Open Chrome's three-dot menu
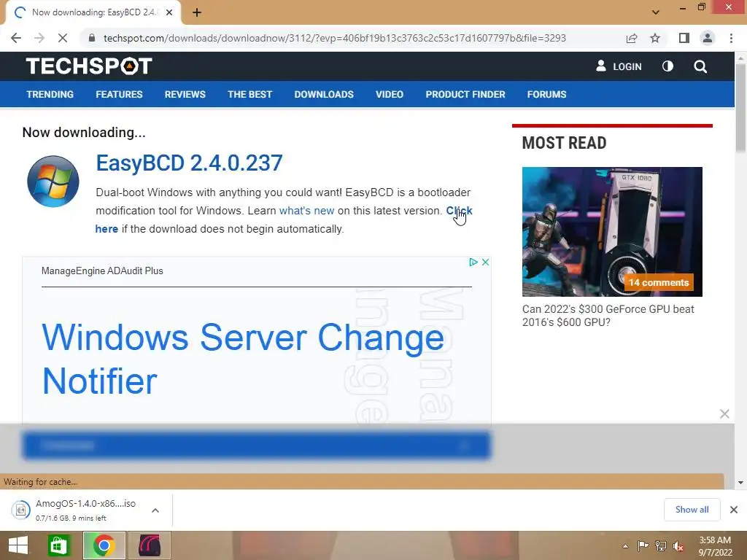747x560 pixels. click(731, 38)
